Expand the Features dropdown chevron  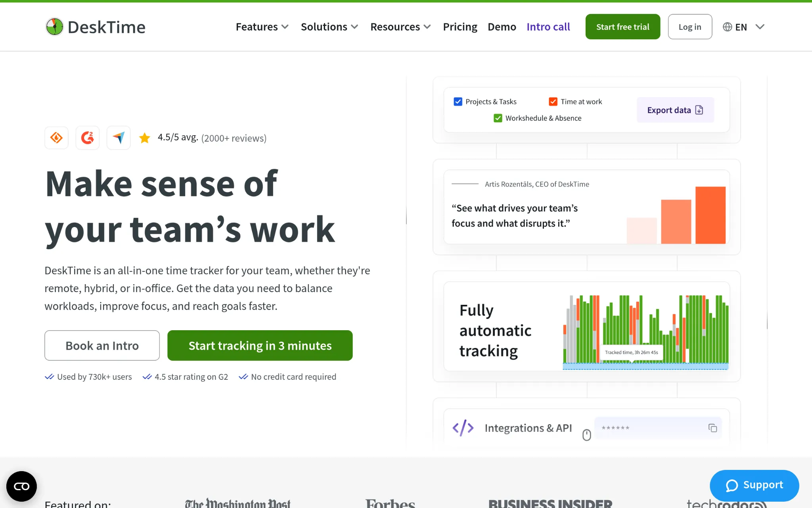pyautogui.click(x=285, y=27)
